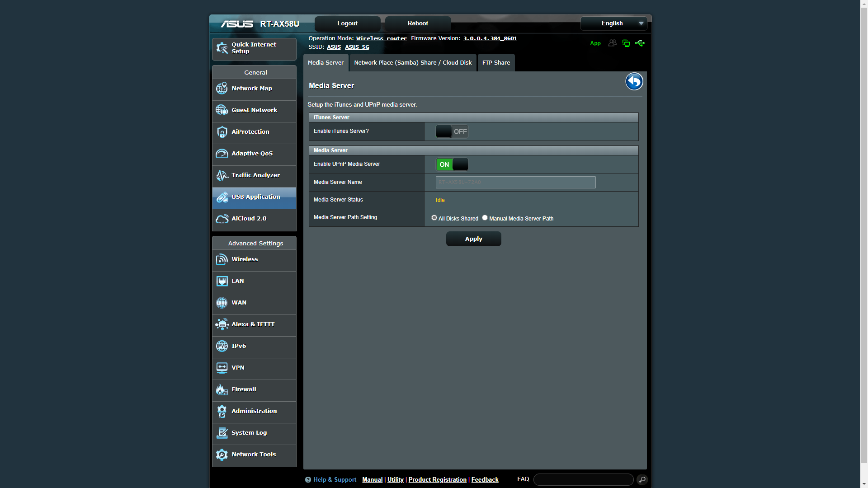Click the Media Server Name field
This screenshot has height=488, width=868.
(x=515, y=182)
